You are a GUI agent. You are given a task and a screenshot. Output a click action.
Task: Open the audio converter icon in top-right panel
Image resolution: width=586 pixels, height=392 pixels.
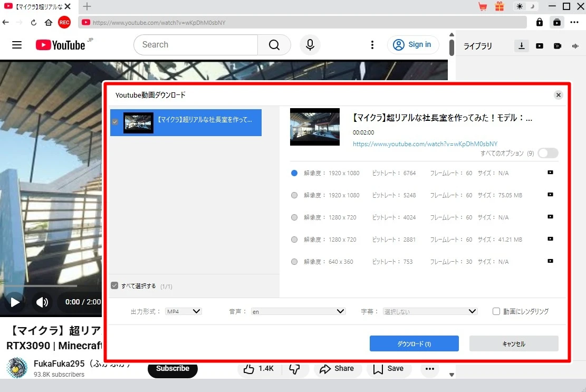[x=575, y=46]
